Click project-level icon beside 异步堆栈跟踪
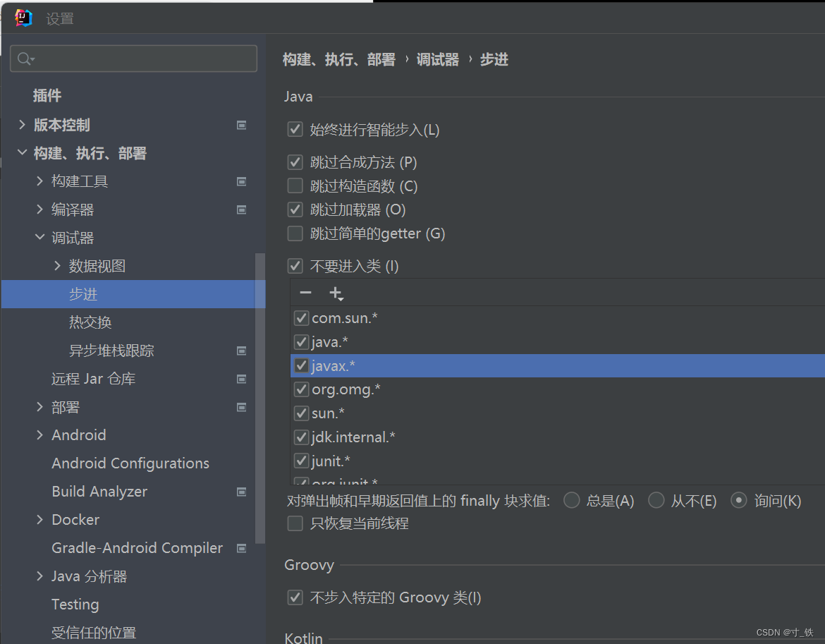Image resolution: width=825 pixels, height=644 pixels. [x=241, y=351]
